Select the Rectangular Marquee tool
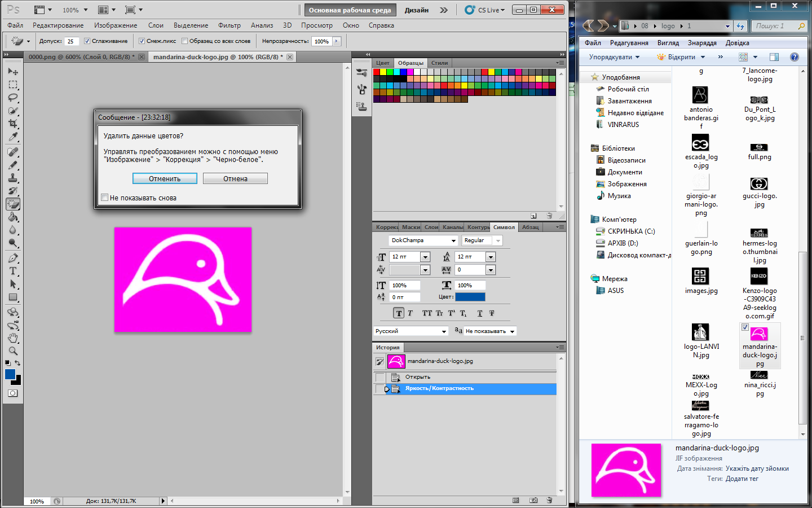The width and height of the screenshot is (812, 508). 13,85
